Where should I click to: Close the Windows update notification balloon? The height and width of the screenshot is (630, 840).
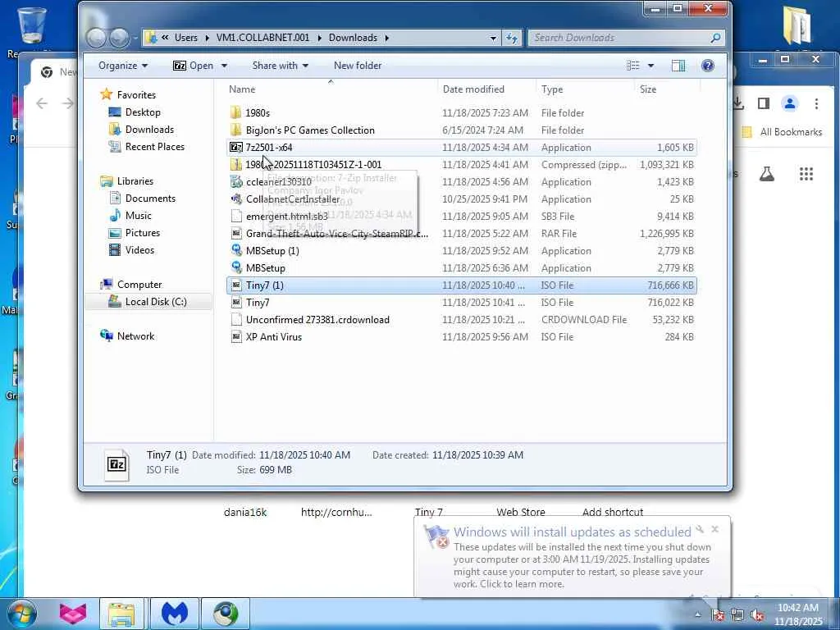pos(714,529)
